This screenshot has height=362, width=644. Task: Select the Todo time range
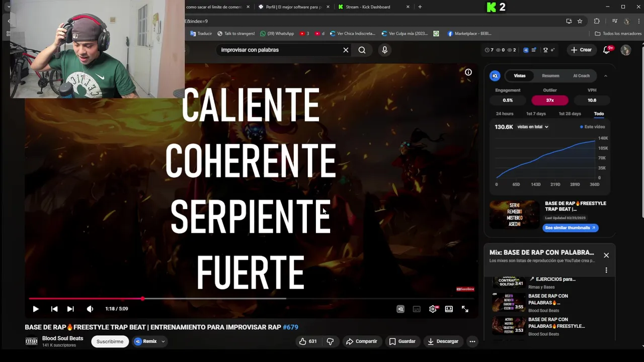click(x=599, y=114)
